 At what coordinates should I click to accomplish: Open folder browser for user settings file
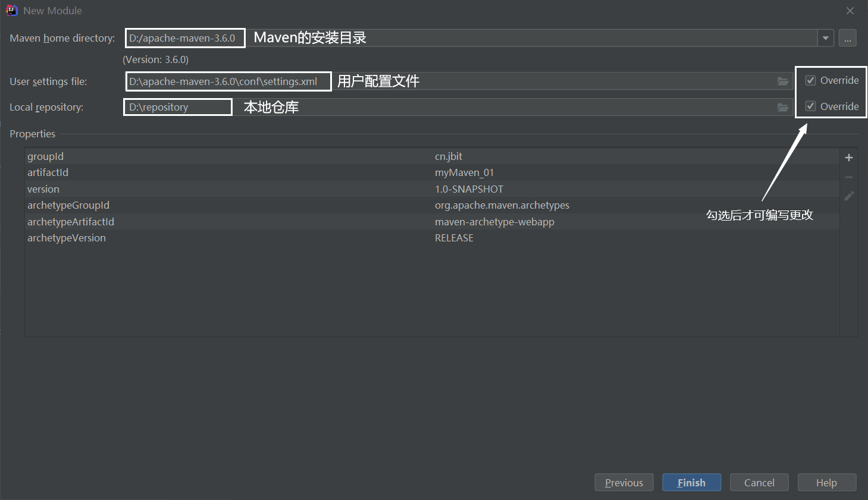783,81
